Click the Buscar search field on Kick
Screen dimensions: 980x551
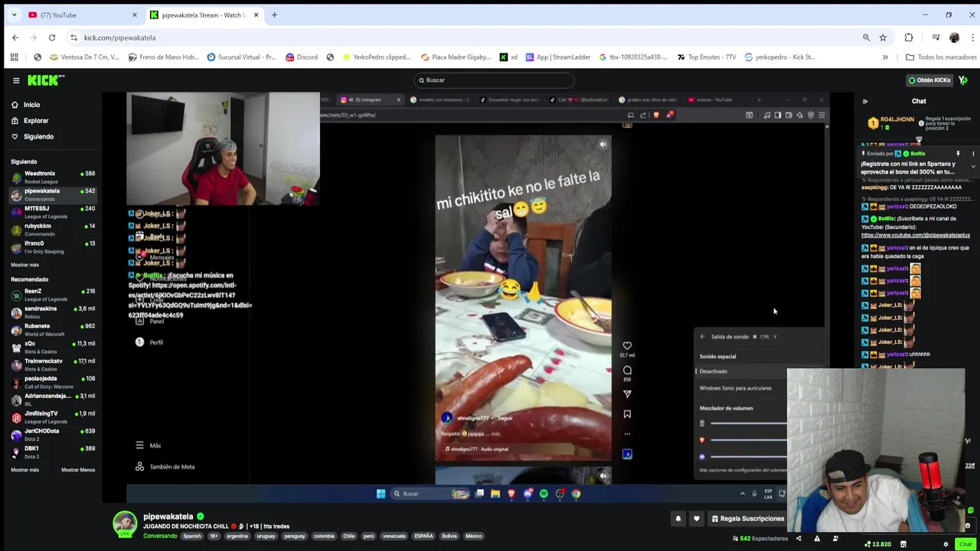click(x=495, y=80)
